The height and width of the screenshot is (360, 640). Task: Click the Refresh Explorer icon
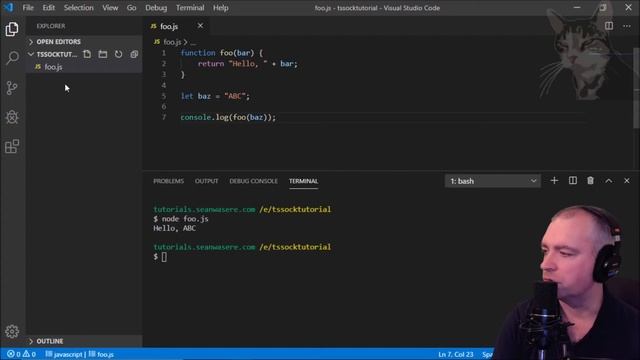point(118,54)
